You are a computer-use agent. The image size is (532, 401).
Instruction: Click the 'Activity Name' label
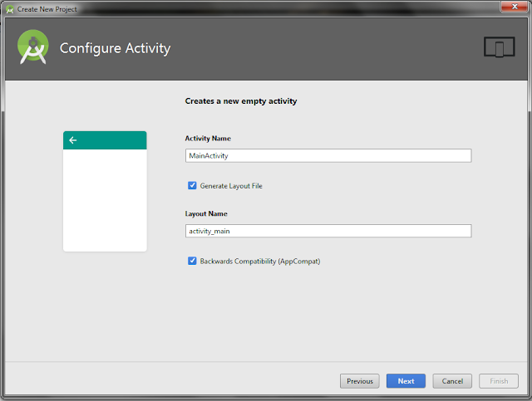[208, 139]
